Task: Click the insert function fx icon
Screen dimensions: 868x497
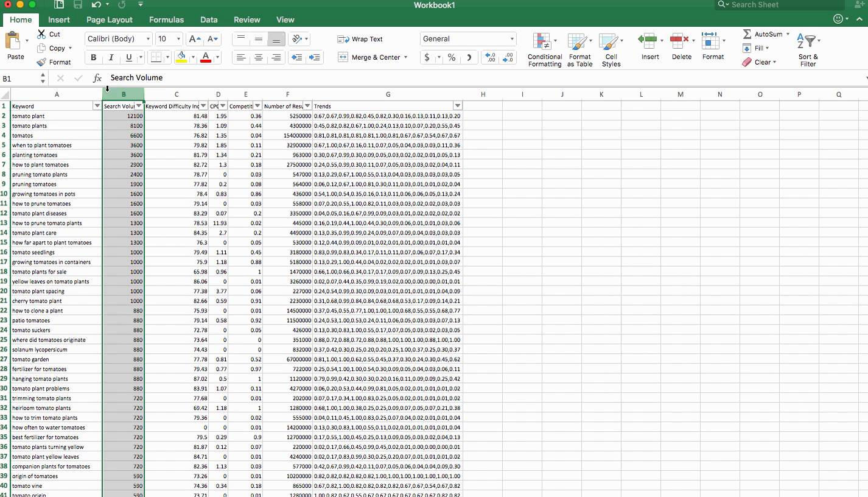Action: click(x=97, y=78)
